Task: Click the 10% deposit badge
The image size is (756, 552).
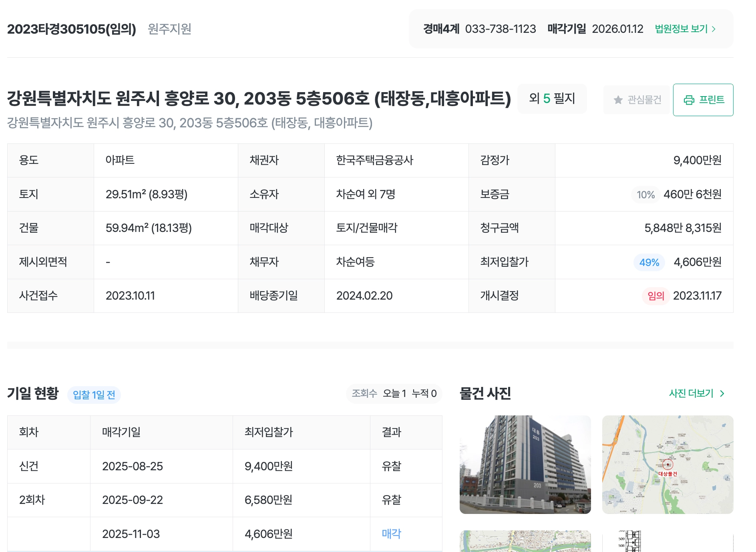Action: pos(645,195)
